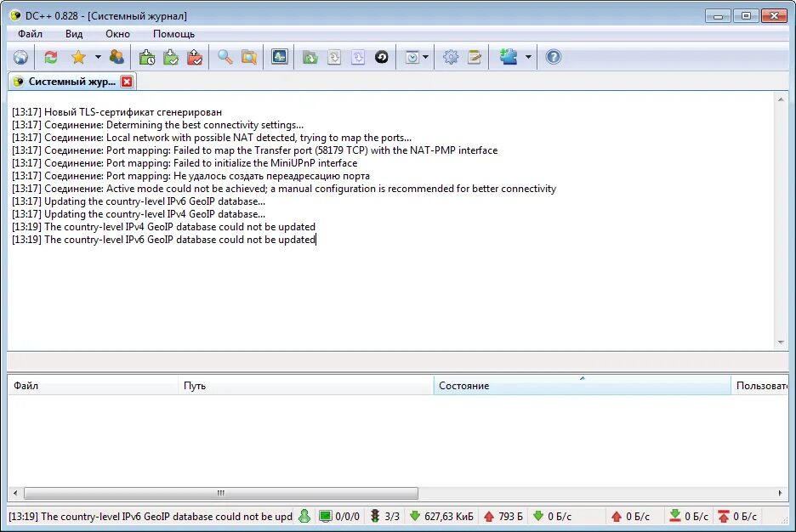The image size is (796, 532).
Task: Click the green user away-status icon
Action: click(x=304, y=517)
